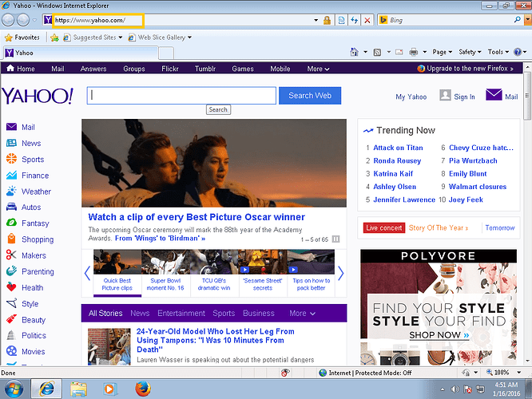
Task: Click the Yahoo nav bar Home house icon
Action: (x=10, y=68)
